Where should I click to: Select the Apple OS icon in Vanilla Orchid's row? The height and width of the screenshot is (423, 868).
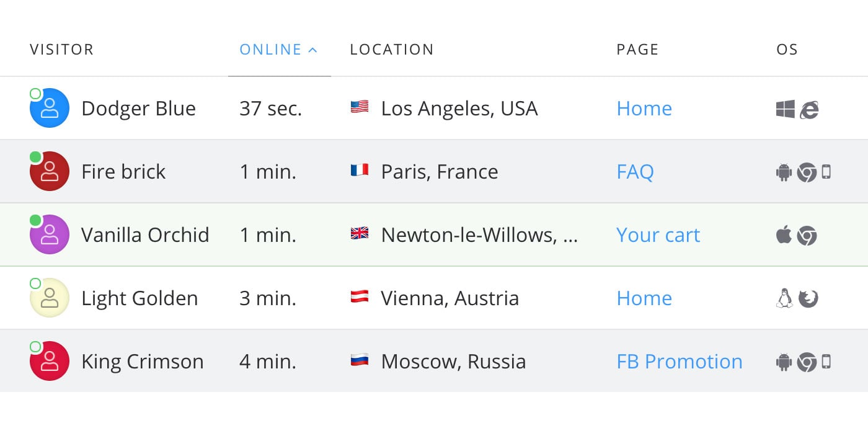[x=784, y=235]
